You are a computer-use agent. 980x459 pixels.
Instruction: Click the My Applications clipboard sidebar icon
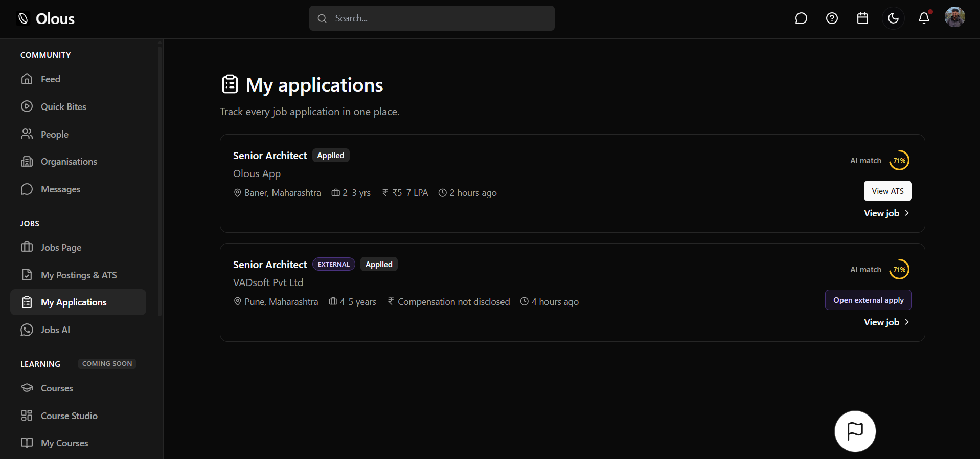point(27,302)
